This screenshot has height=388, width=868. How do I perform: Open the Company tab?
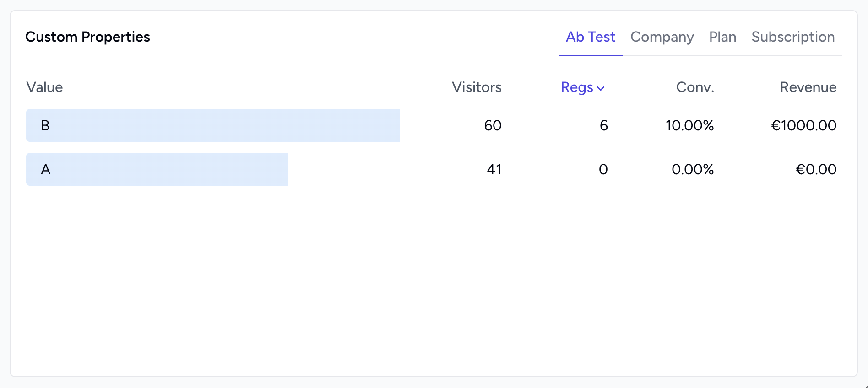point(662,37)
